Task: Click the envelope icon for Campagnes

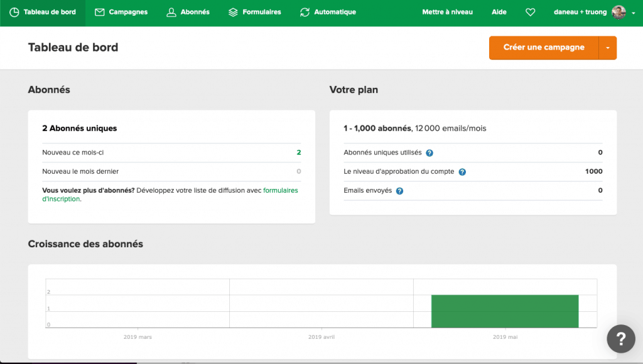Action: (99, 12)
